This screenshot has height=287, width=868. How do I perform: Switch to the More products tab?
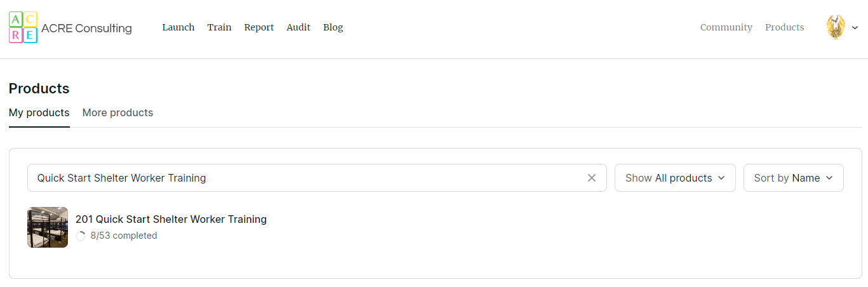pyautogui.click(x=117, y=112)
